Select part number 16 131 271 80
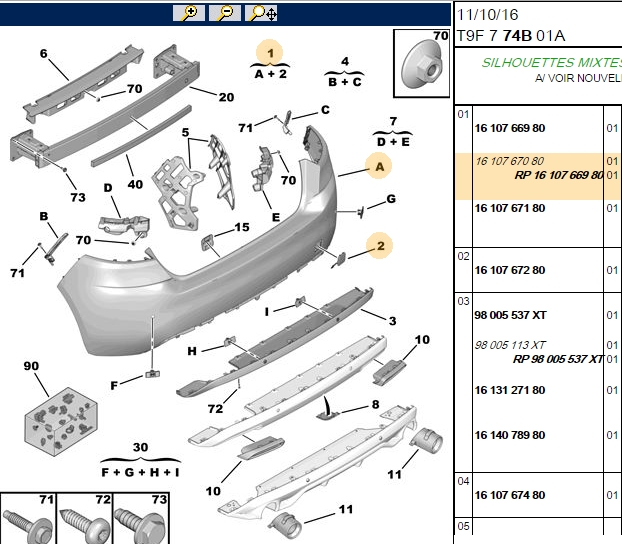622x544 pixels. point(510,390)
